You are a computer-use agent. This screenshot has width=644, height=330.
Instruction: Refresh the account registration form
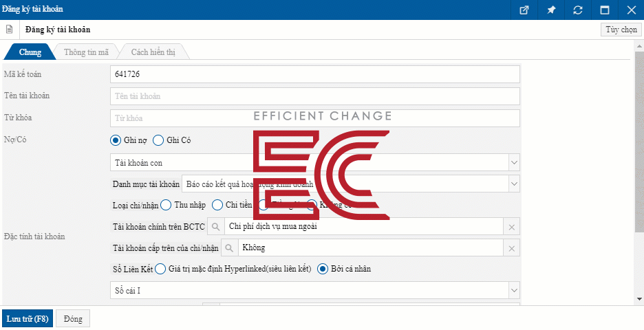coord(577,10)
